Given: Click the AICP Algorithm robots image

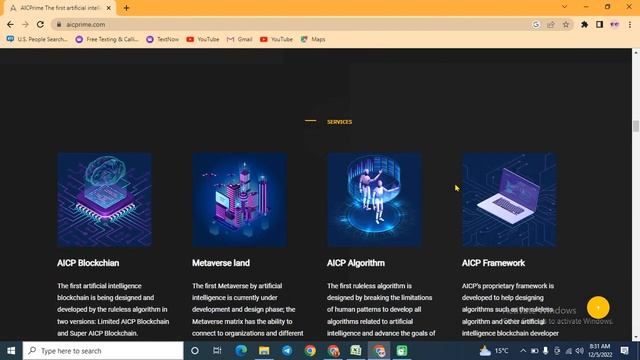Looking at the screenshot, I should pyautogui.click(x=374, y=200).
